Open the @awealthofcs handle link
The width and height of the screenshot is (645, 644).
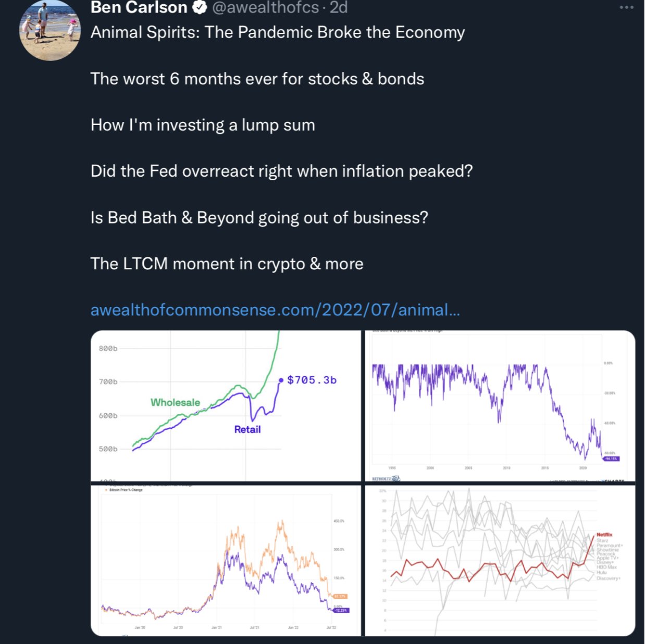(x=266, y=7)
